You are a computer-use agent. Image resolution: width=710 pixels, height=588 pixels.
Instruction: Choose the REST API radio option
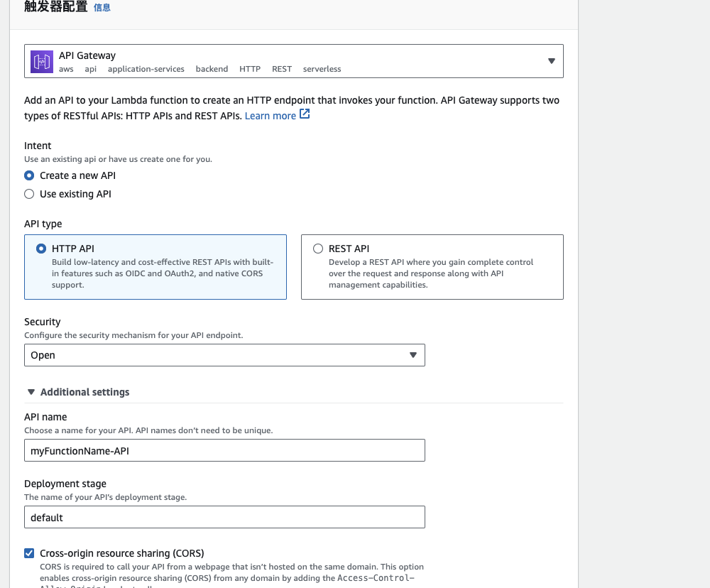pyautogui.click(x=318, y=249)
